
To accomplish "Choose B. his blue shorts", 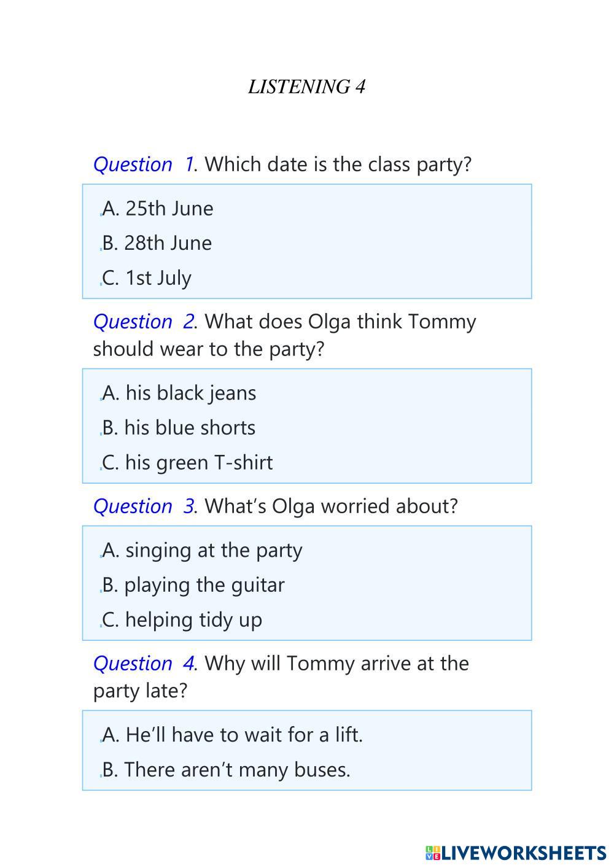I will click(179, 428).
